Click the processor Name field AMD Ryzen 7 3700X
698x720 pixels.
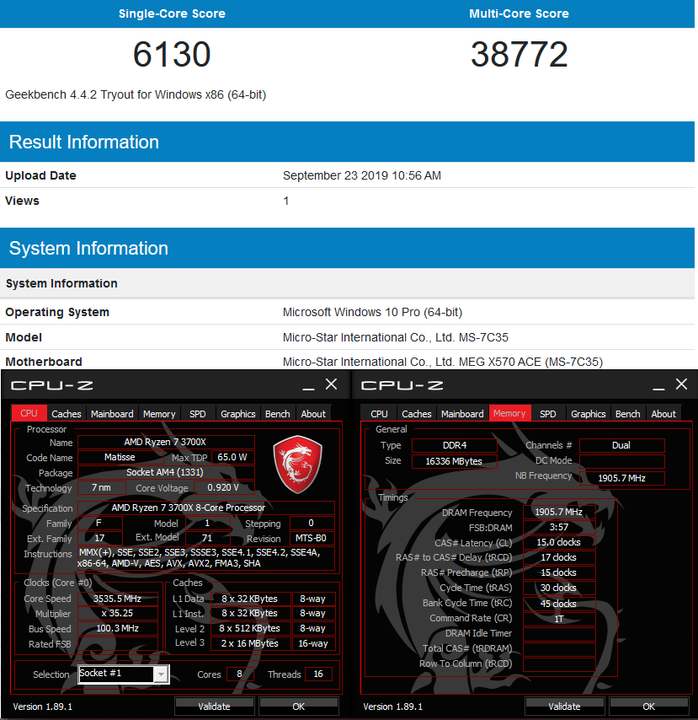pos(166,442)
